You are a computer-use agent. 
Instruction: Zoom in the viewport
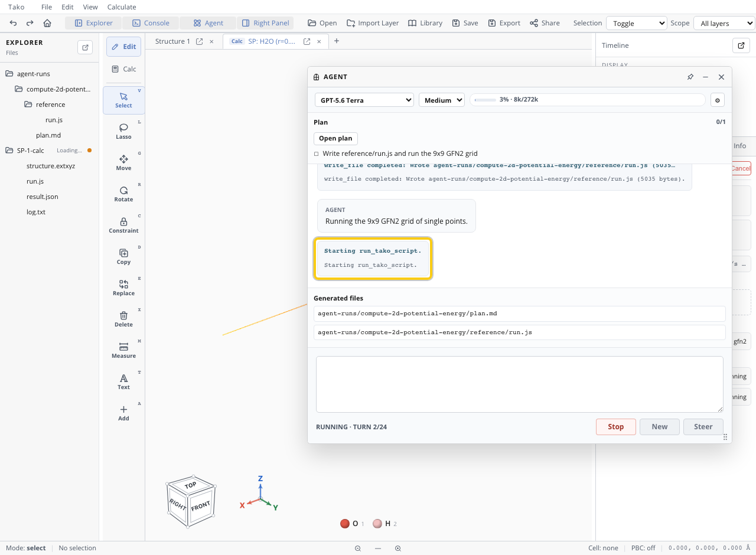[398, 549]
